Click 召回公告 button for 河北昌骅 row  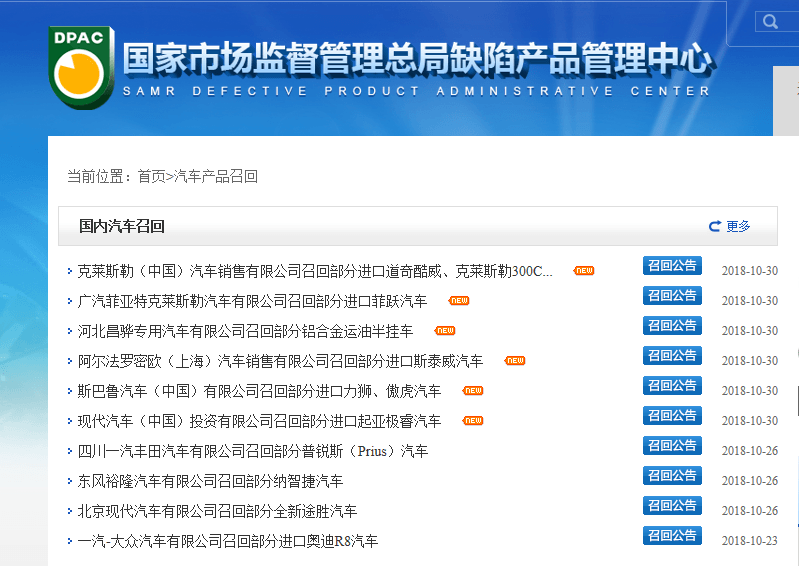point(672,326)
